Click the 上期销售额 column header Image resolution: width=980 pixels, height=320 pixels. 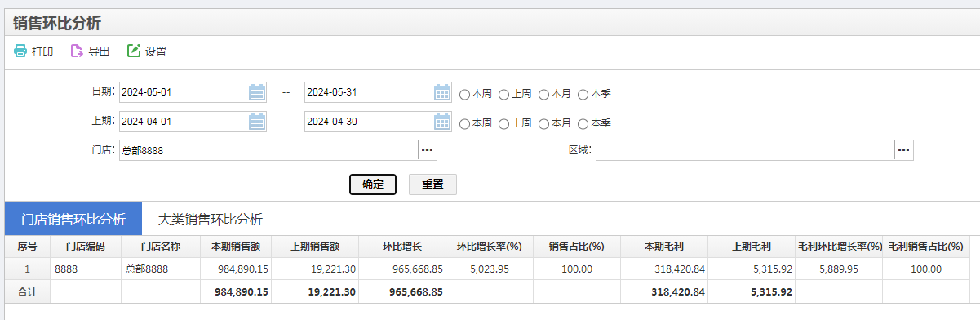pyautogui.click(x=315, y=247)
